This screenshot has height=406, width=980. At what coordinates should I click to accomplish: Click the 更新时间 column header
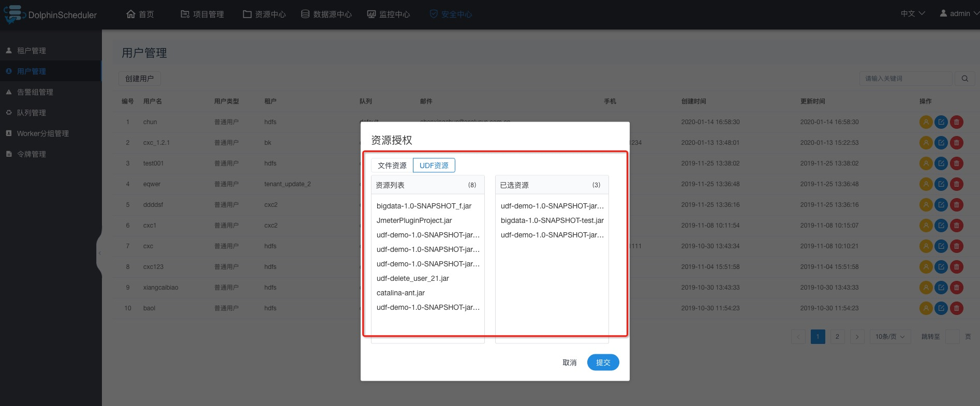813,101
